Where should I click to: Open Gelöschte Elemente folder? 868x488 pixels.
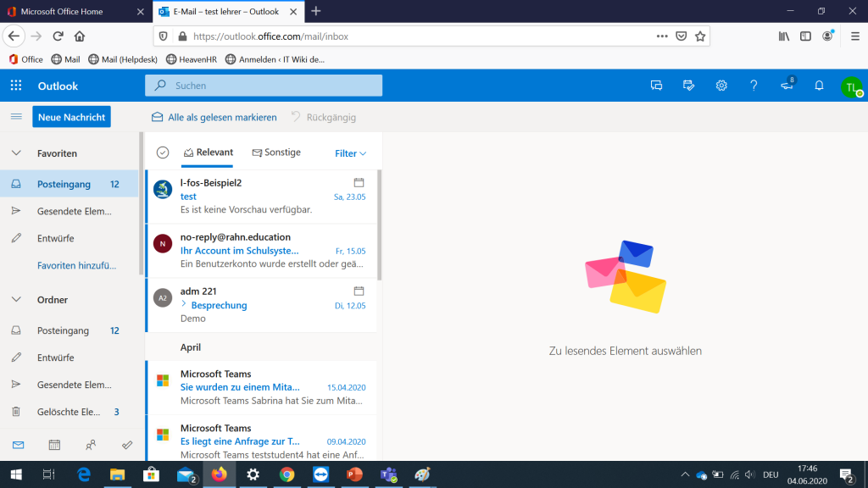tap(70, 412)
